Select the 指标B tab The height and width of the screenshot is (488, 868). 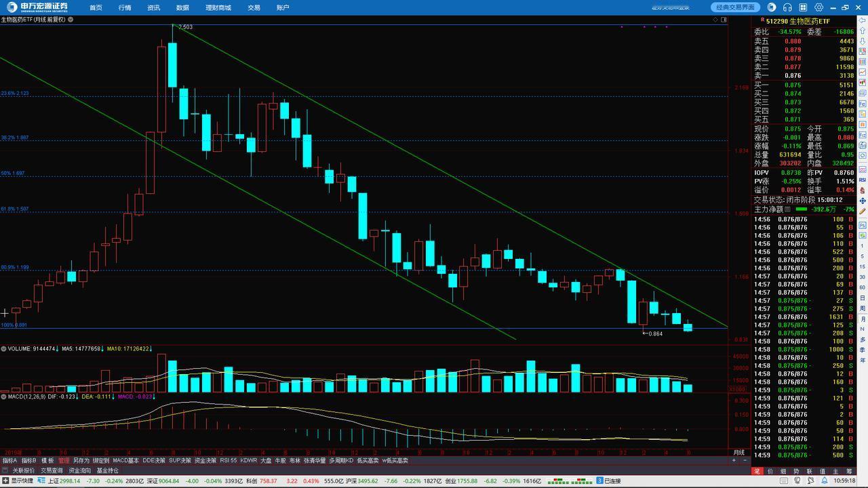[28, 460]
